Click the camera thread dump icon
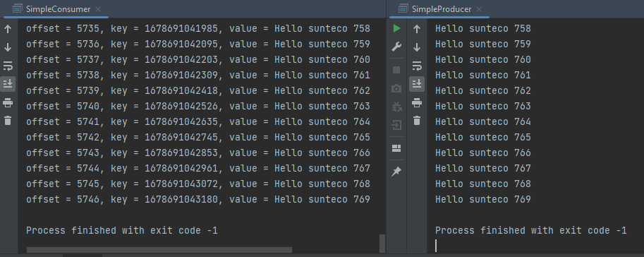Viewport: 644px width, 257px height. tap(396, 88)
